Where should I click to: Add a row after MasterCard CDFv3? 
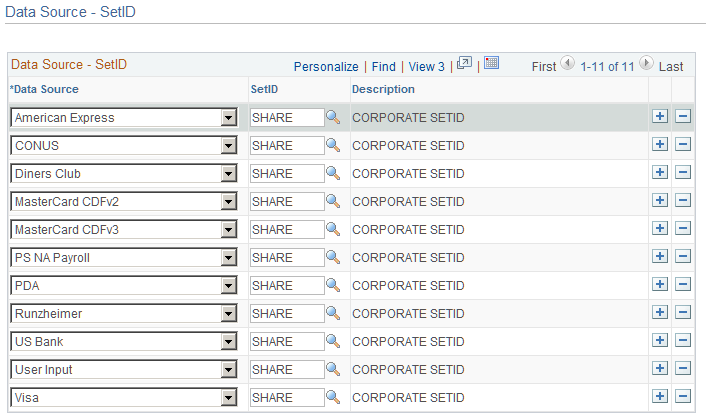(660, 228)
